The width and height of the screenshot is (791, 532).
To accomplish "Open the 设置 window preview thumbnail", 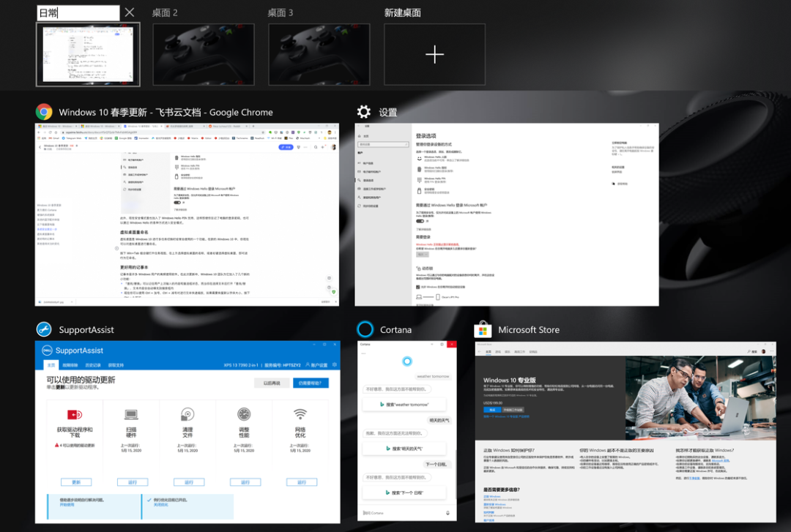I will [507, 214].
